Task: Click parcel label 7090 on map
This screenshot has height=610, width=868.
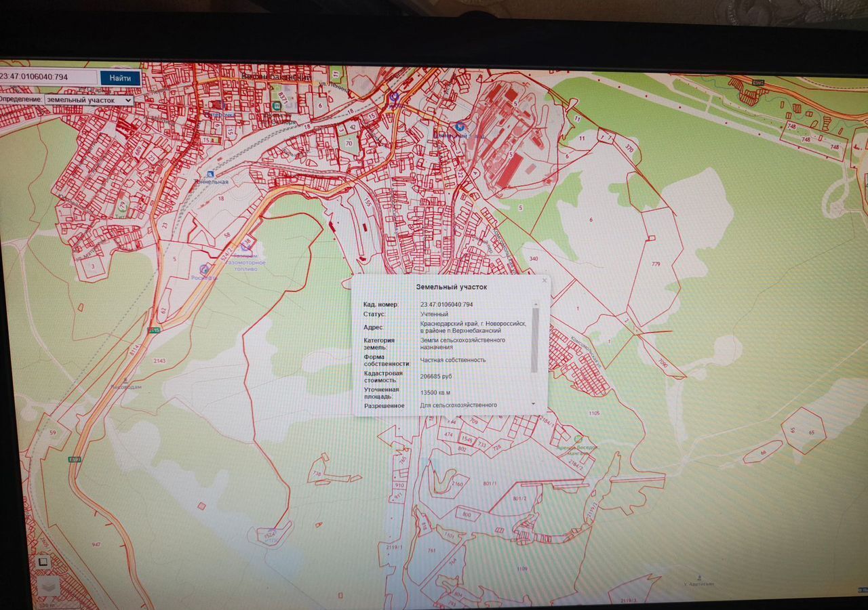Action: 663,364
